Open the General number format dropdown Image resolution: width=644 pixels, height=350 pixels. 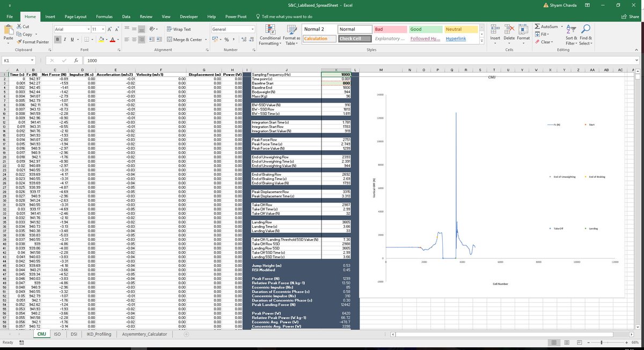pos(253,29)
